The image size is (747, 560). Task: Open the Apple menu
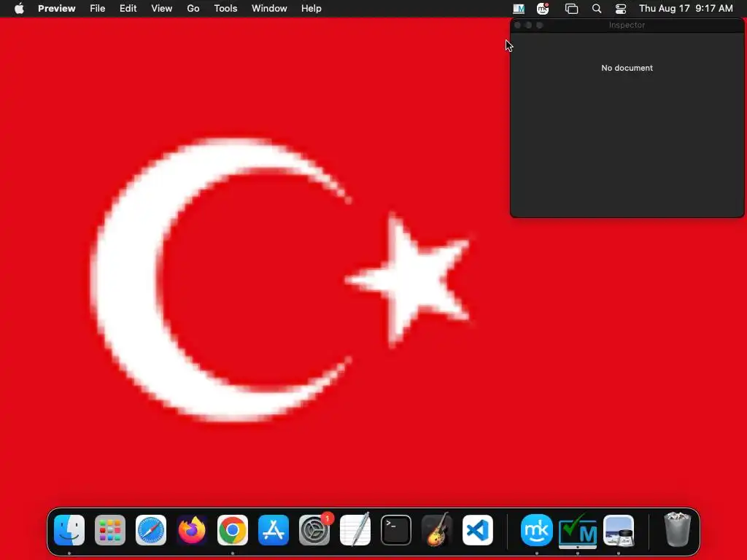[19, 9]
